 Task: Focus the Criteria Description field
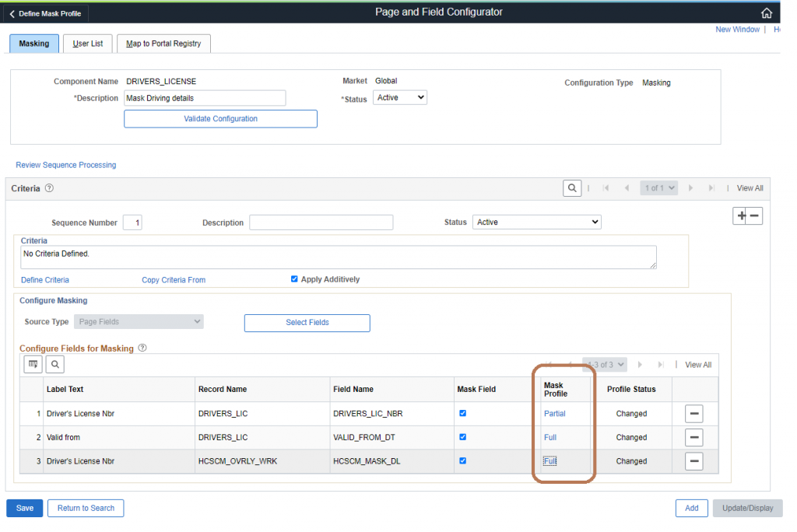pyautogui.click(x=321, y=222)
